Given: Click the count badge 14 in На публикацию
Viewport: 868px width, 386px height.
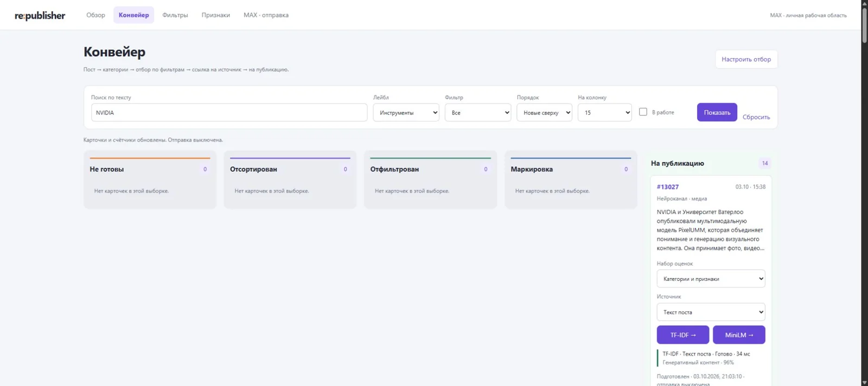Looking at the screenshot, I should coord(765,163).
